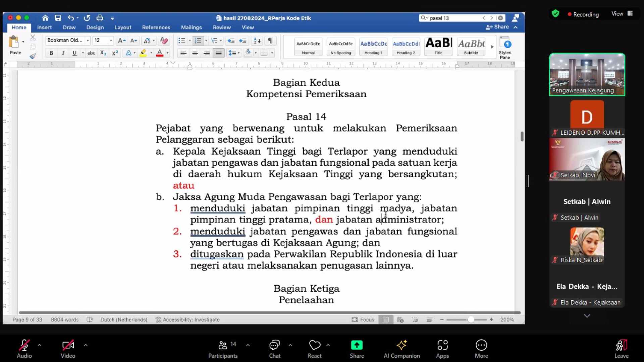
Task: Undo the last action
Action: point(70,18)
